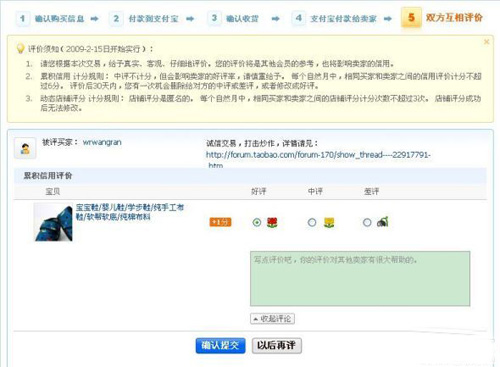Click the yellow flower neutral-review icon
This screenshot has width=500, height=367.
point(329,222)
